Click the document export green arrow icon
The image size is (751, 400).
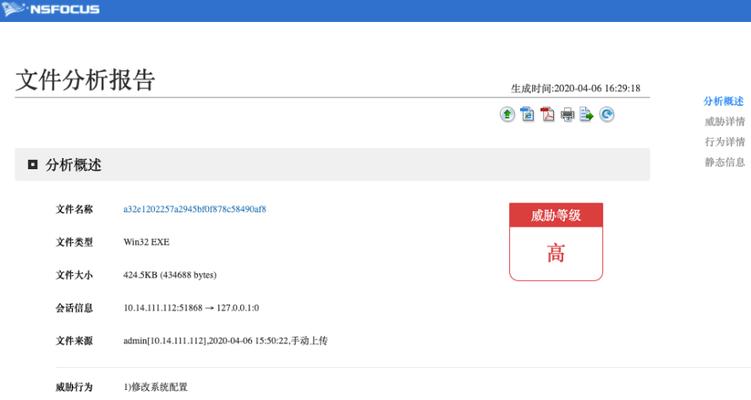tap(587, 114)
